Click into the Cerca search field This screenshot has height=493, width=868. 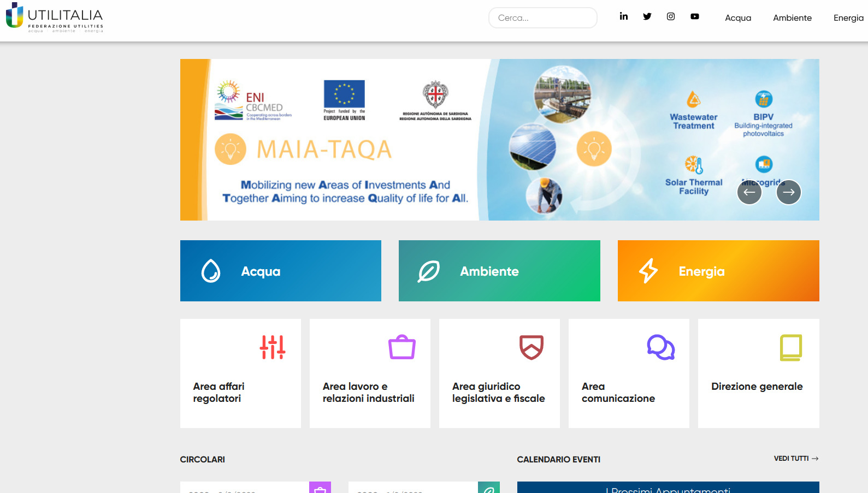tap(543, 17)
